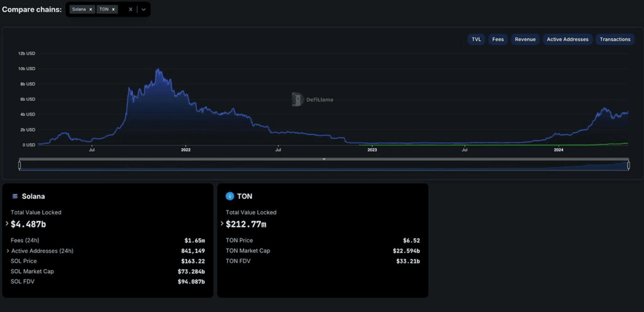The image size is (644, 312).
Task: Click the Solana logo icon
Action: pyautogui.click(x=15, y=196)
